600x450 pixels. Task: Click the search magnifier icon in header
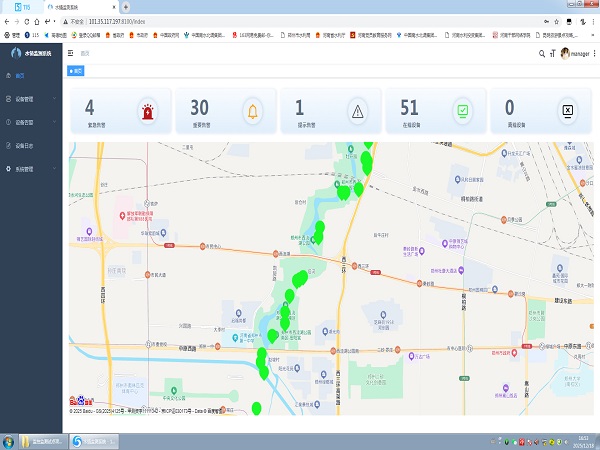pyautogui.click(x=540, y=53)
